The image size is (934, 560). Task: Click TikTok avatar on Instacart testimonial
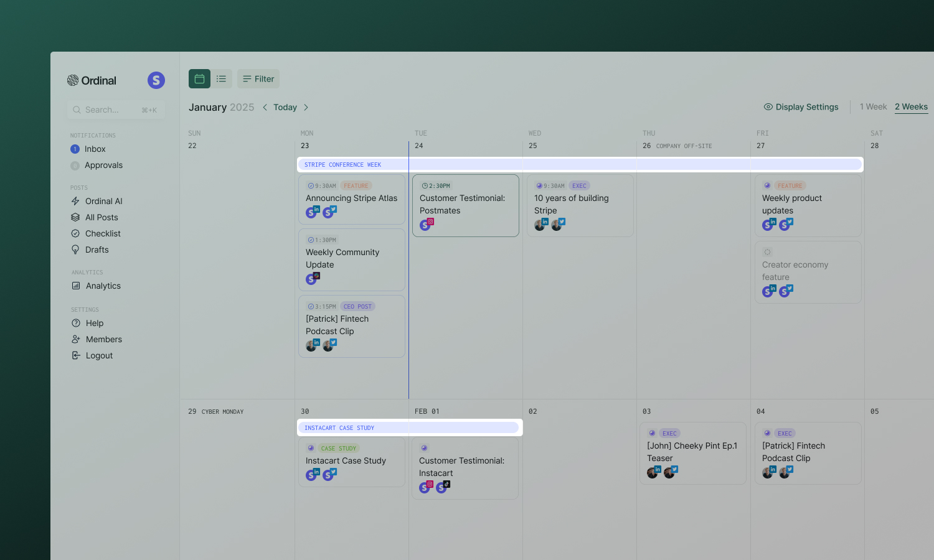tap(443, 487)
